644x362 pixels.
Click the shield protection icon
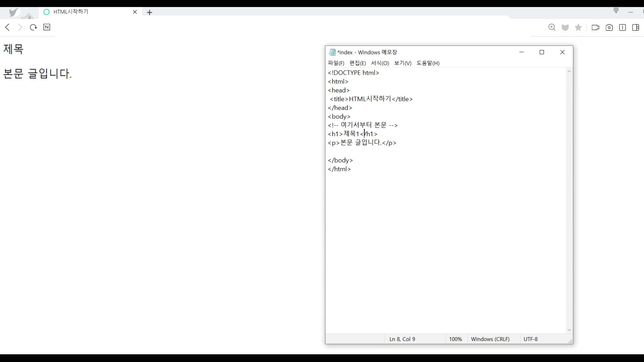click(x=565, y=27)
